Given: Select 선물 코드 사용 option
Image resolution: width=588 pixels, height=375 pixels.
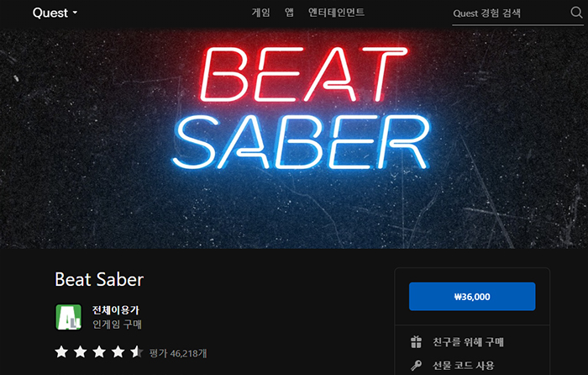Looking at the screenshot, I should pyautogui.click(x=464, y=365).
